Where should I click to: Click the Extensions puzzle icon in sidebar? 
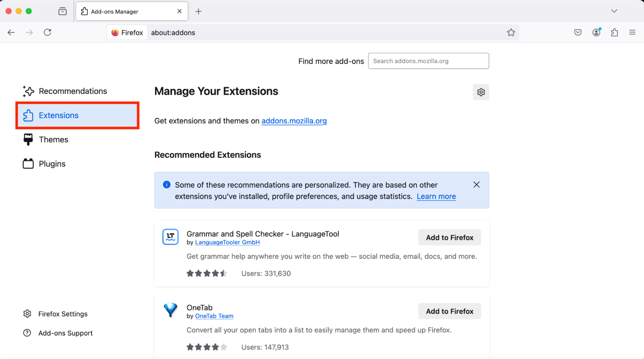pos(28,115)
